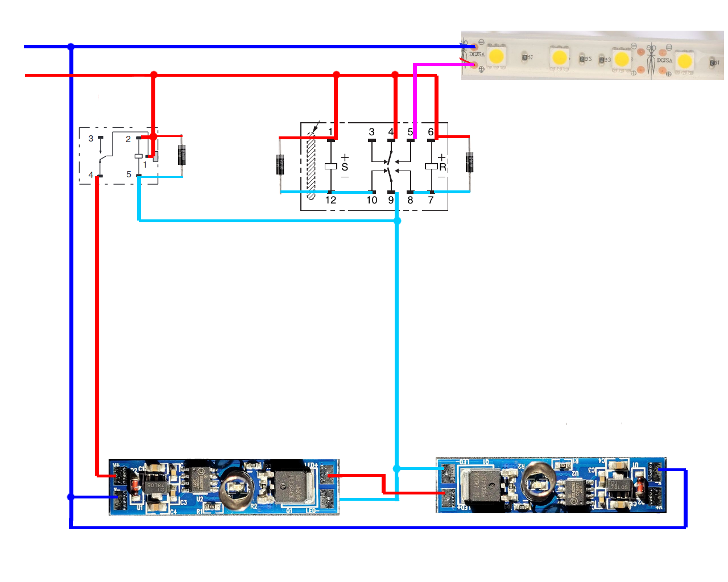Select the S coil symbol in bistable relay
The width and height of the screenshot is (728, 582).
[x=331, y=167]
